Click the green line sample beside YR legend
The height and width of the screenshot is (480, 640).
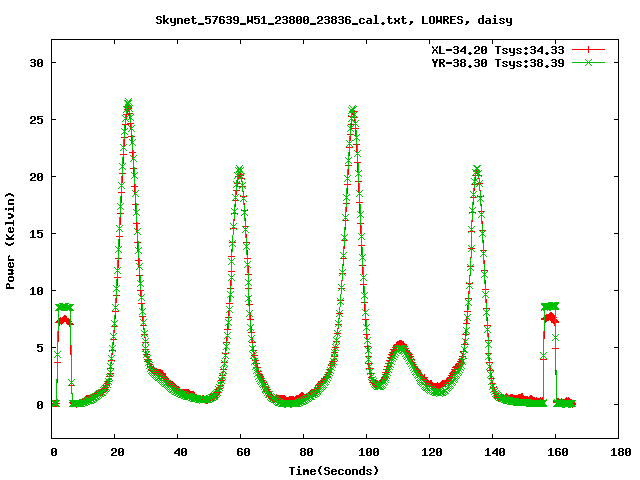pos(588,62)
